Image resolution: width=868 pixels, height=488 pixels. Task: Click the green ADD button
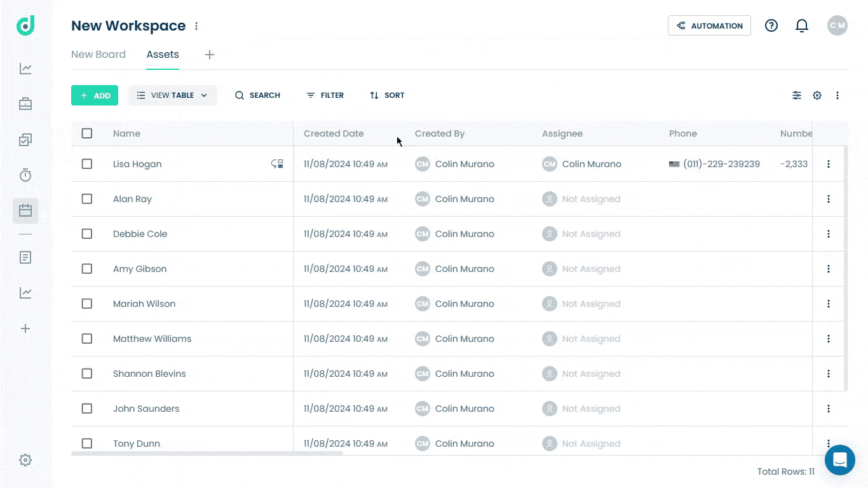pyautogui.click(x=95, y=95)
